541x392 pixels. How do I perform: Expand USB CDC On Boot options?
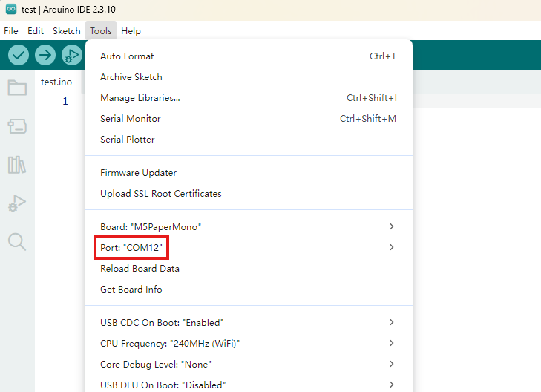point(249,322)
